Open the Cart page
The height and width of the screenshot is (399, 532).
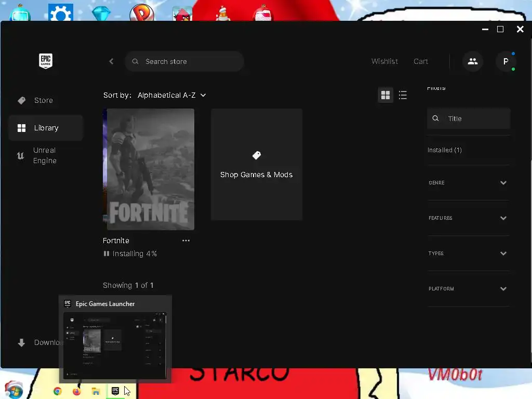pyautogui.click(x=420, y=61)
